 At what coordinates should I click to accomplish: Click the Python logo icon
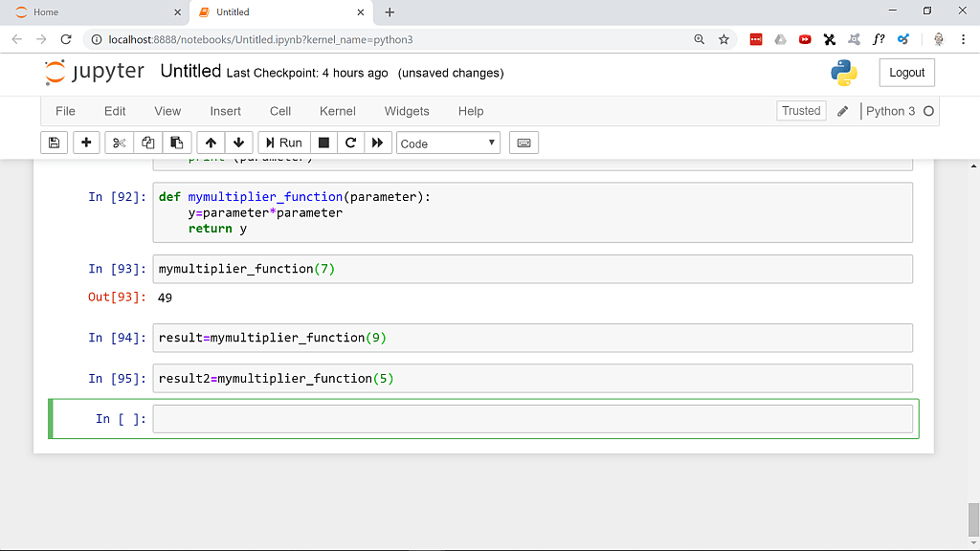844,73
